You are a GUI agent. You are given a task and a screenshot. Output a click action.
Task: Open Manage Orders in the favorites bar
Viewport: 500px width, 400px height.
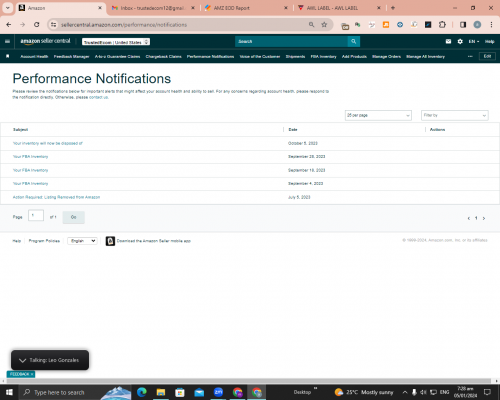(x=386, y=56)
